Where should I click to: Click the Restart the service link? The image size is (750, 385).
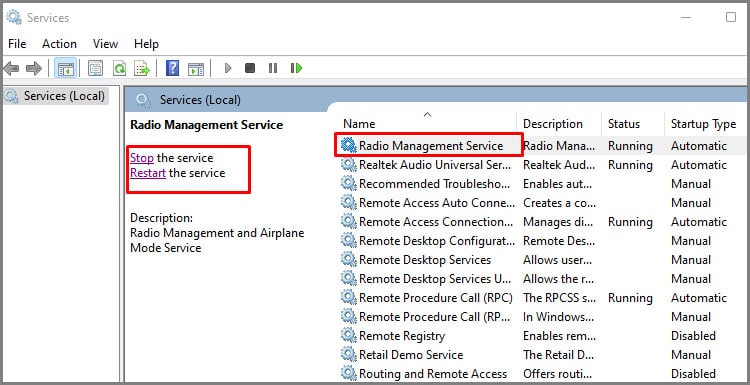pos(148,173)
